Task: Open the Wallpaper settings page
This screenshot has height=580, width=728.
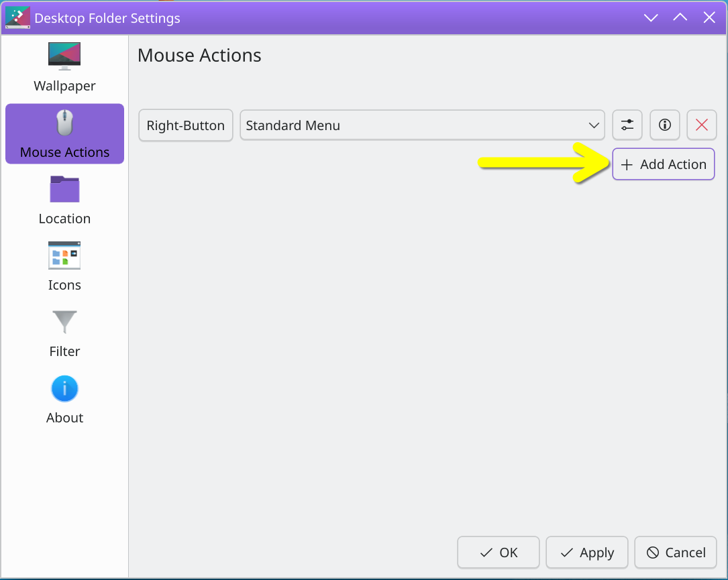Action: [x=64, y=68]
